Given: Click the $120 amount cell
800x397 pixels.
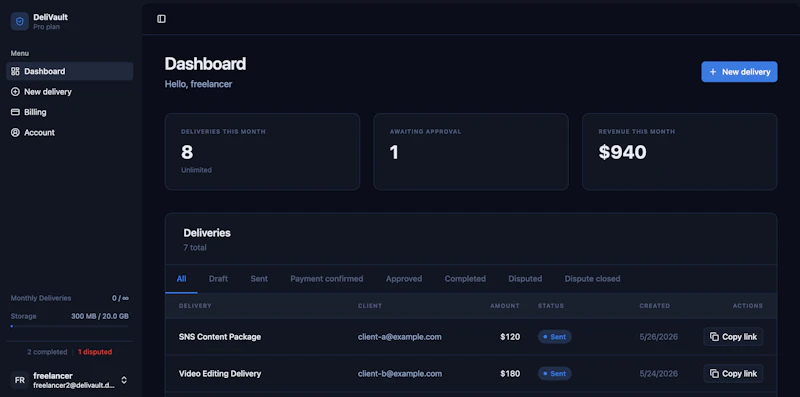Looking at the screenshot, I should click(510, 337).
